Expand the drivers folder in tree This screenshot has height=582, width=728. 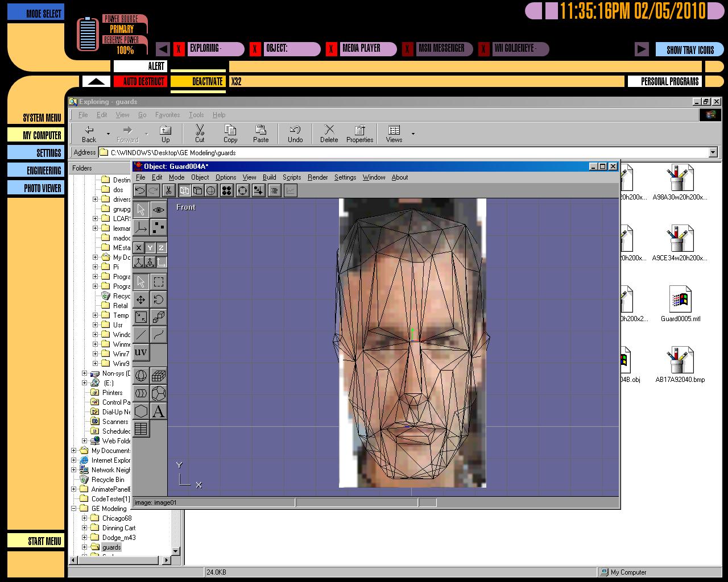(96, 199)
